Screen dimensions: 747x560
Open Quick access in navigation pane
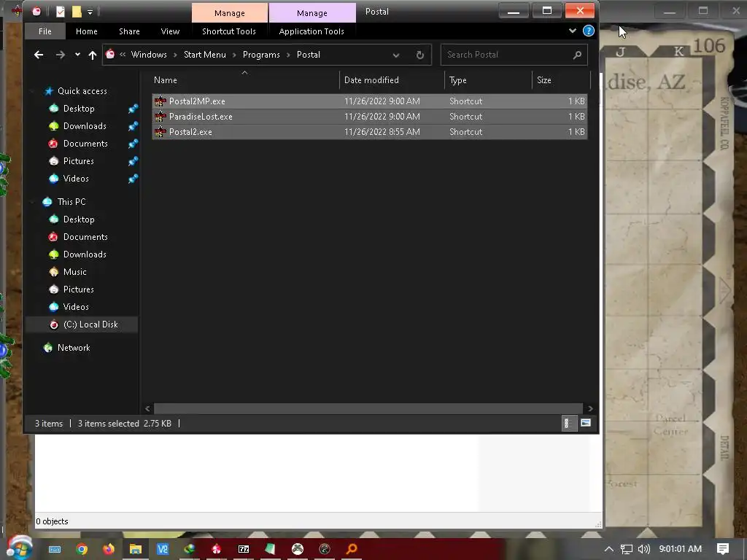tap(82, 91)
